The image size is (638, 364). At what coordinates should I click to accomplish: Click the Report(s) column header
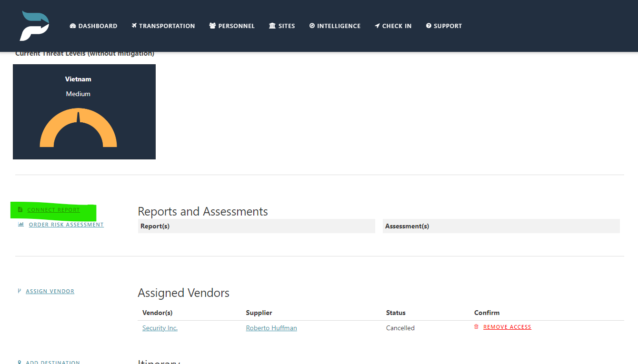point(256,226)
